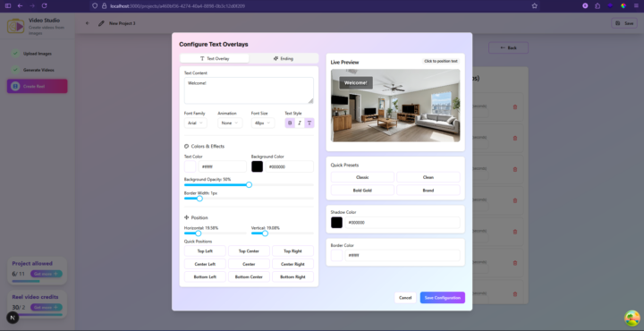Switch to the Text Overlay tab

coord(215,59)
